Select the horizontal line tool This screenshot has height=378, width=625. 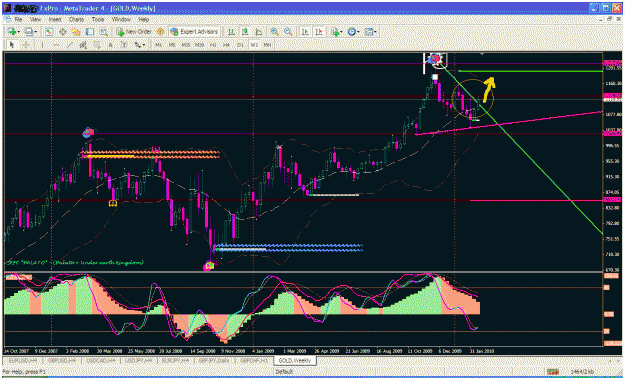pyautogui.click(x=56, y=45)
